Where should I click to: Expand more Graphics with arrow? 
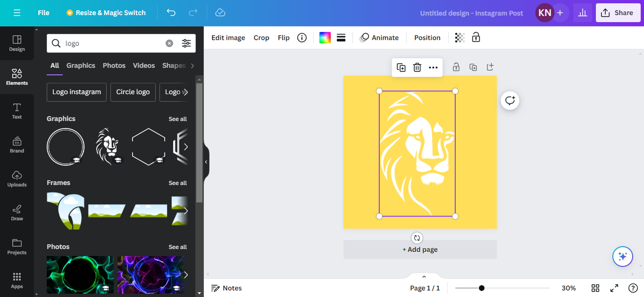pos(186,147)
